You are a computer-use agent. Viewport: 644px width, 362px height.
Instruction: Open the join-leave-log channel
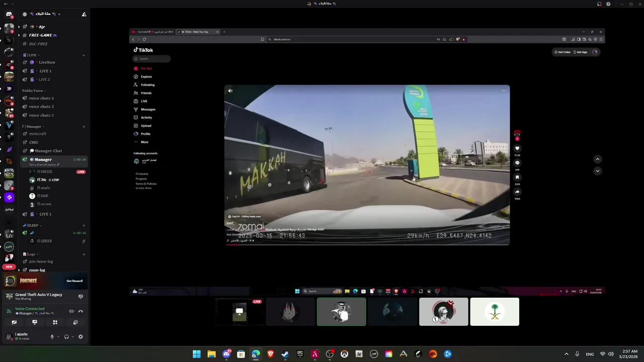(x=53, y=261)
